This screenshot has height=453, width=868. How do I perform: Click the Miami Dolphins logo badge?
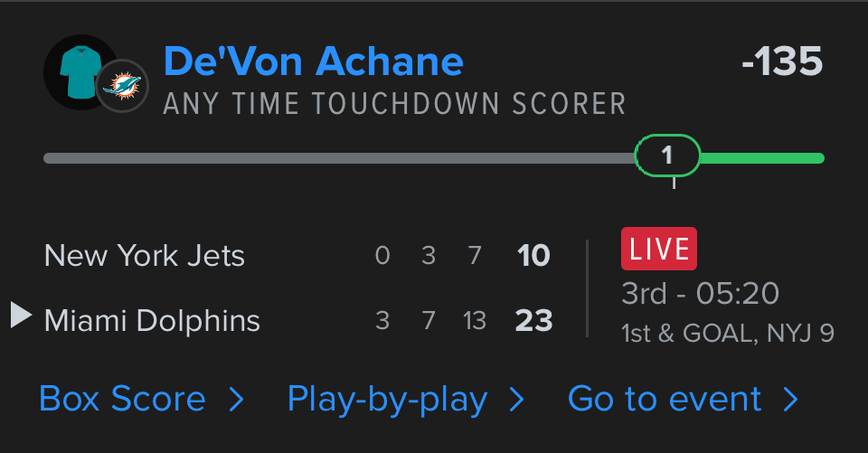click(x=122, y=87)
